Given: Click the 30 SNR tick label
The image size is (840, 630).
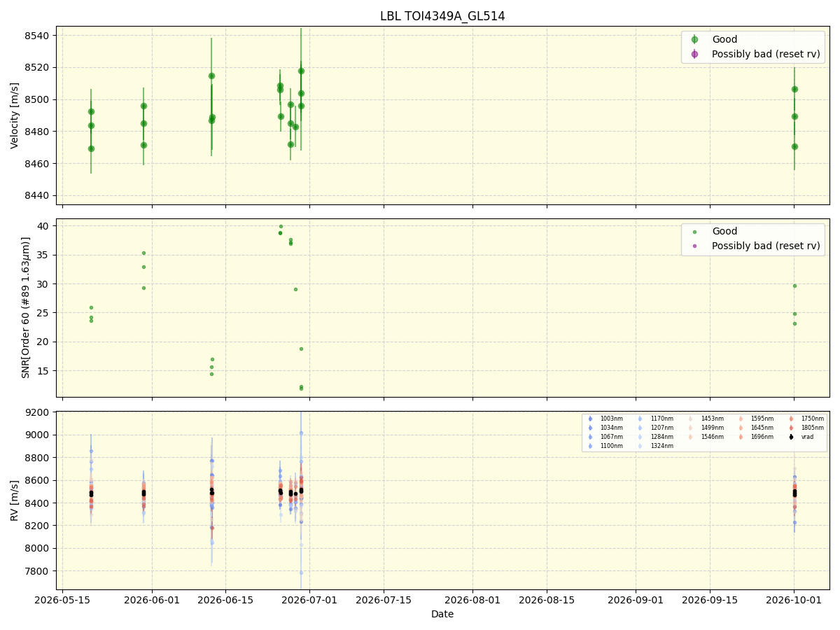Looking at the screenshot, I should [44, 284].
